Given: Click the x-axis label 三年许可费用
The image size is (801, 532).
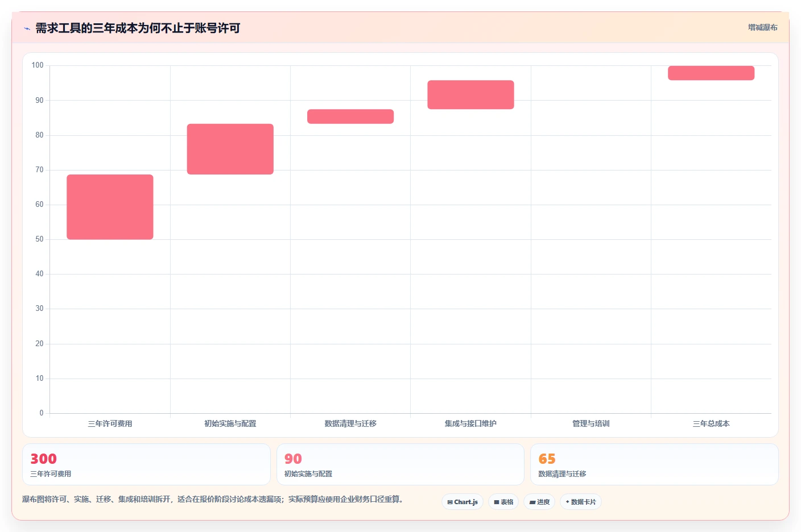Looking at the screenshot, I should point(110,423).
